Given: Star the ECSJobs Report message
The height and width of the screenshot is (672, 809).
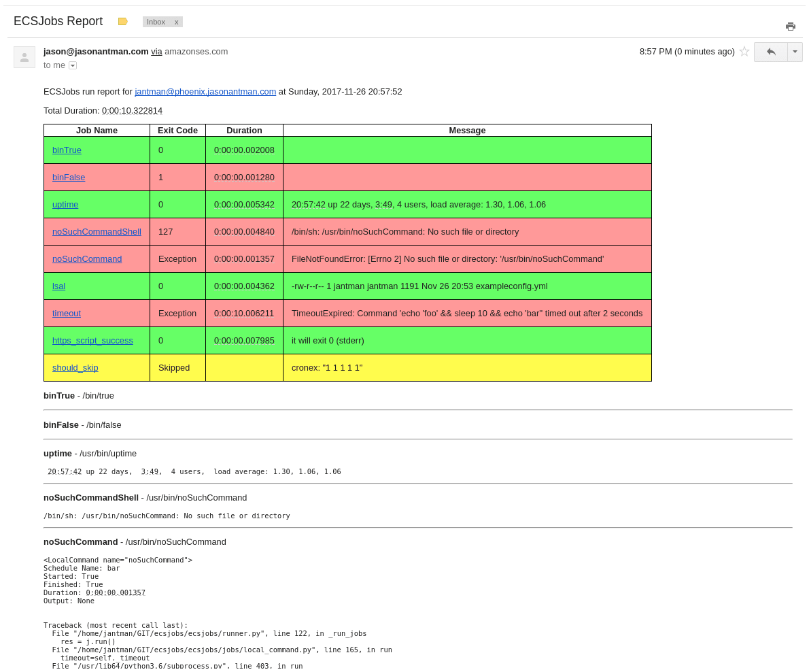Looking at the screenshot, I should [x=744, y=51].
